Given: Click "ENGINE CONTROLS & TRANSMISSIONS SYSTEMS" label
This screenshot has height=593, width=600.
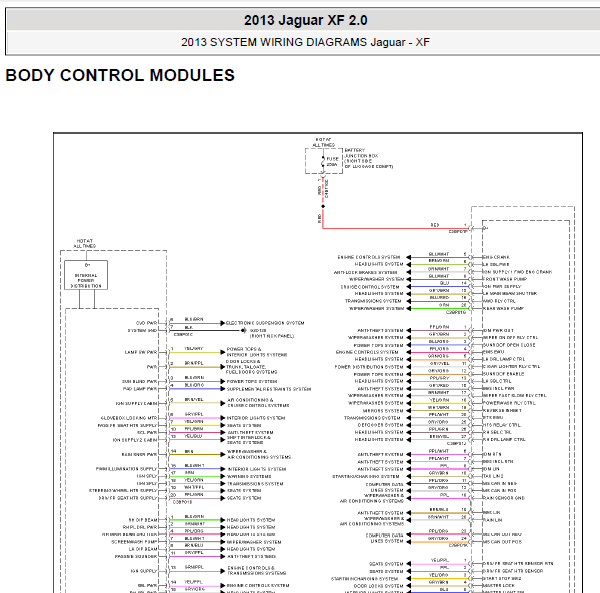Looking at the screenshot, I should pos(256,570).
